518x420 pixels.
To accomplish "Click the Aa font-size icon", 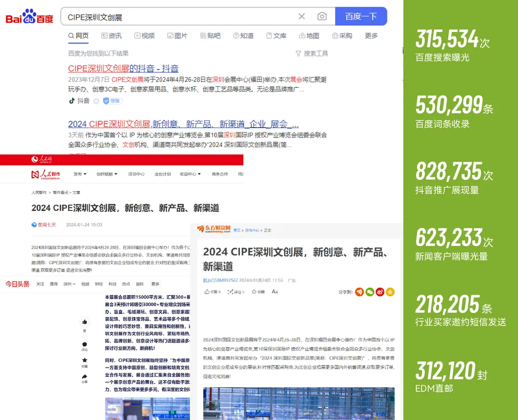I will coord(275,292).
